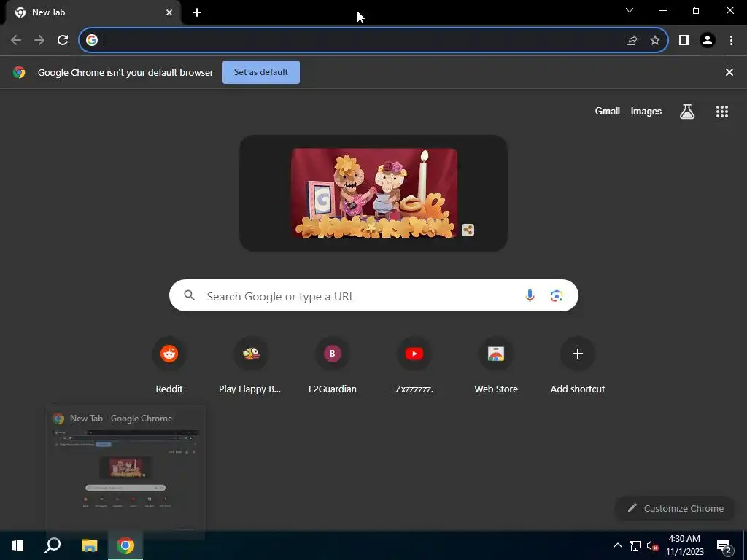Open Search Labs flask icon
The image size is (747, 560).
tap(687, 112)
